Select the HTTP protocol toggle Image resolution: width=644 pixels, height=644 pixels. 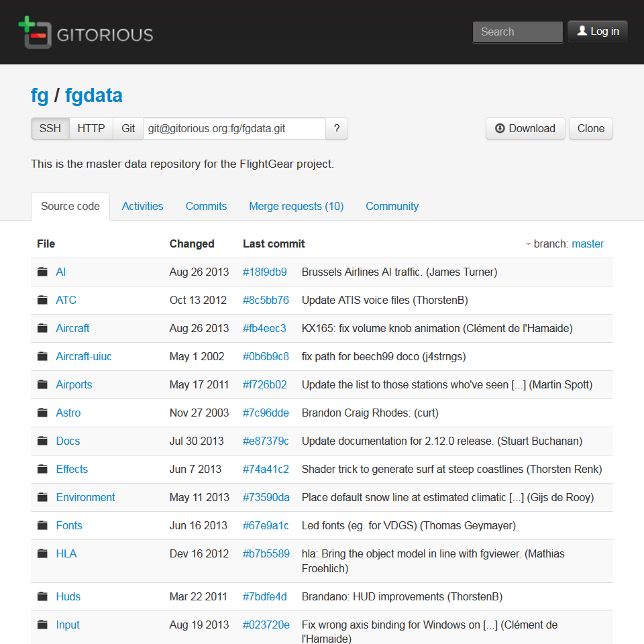coord(91,129)
